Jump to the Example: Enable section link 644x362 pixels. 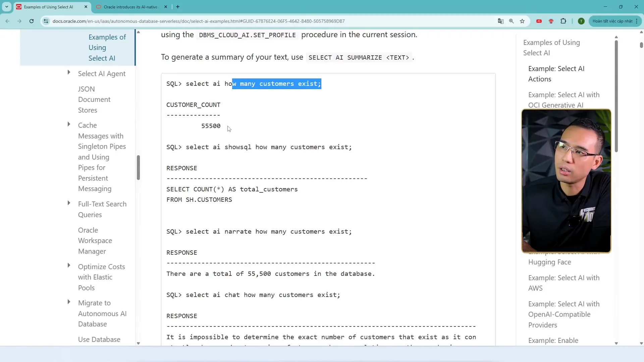(553, 341)
